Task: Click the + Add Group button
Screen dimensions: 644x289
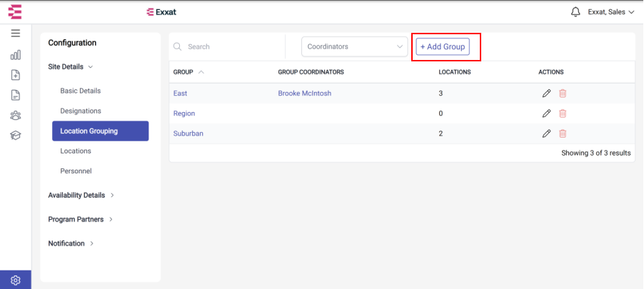Action: point(443,47)
